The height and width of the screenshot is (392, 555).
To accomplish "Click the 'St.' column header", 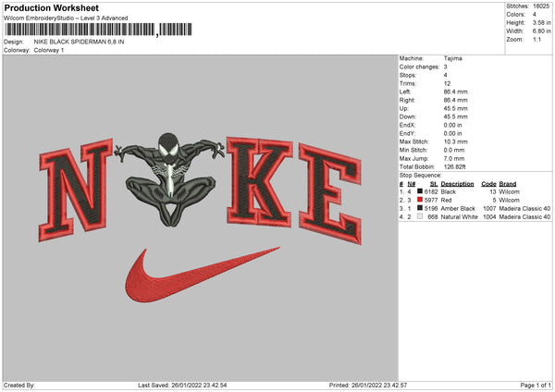I will 434,184.
